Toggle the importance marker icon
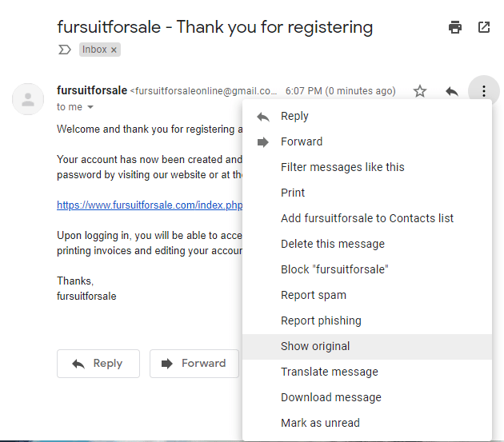The height and width of the screenshot is (442, 504). coord(64,50)
